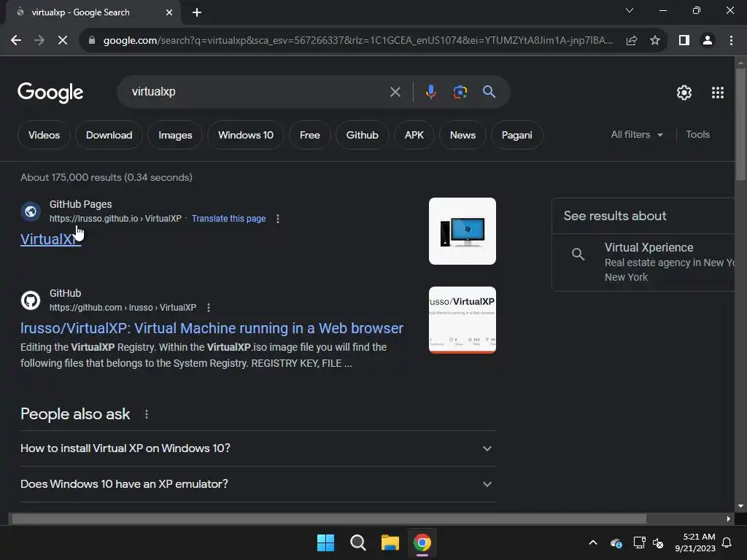The image size is (747, 560).
Task: Open Chrome's three-dot menu
Action: pos(731,41)
